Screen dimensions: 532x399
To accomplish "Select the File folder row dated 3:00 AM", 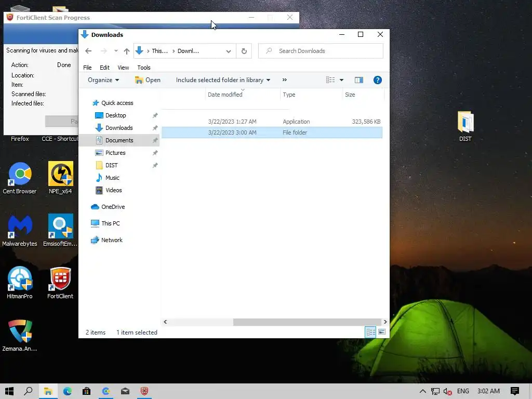I will click(x=272, y=132).
